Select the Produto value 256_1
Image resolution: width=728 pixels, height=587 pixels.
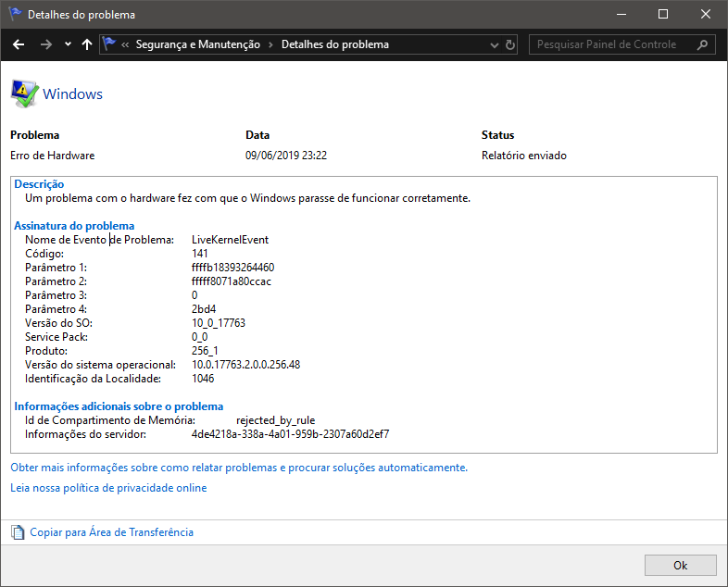tap(206, 351)
